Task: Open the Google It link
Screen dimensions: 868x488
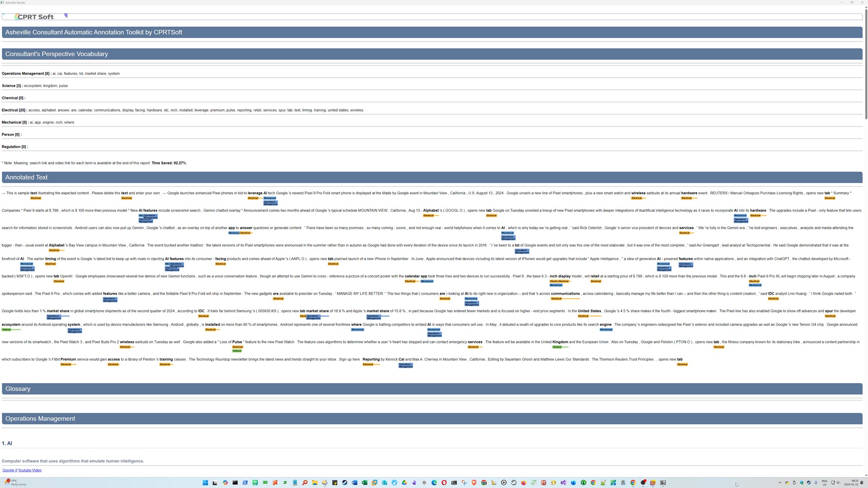Action: click(9, 470)
